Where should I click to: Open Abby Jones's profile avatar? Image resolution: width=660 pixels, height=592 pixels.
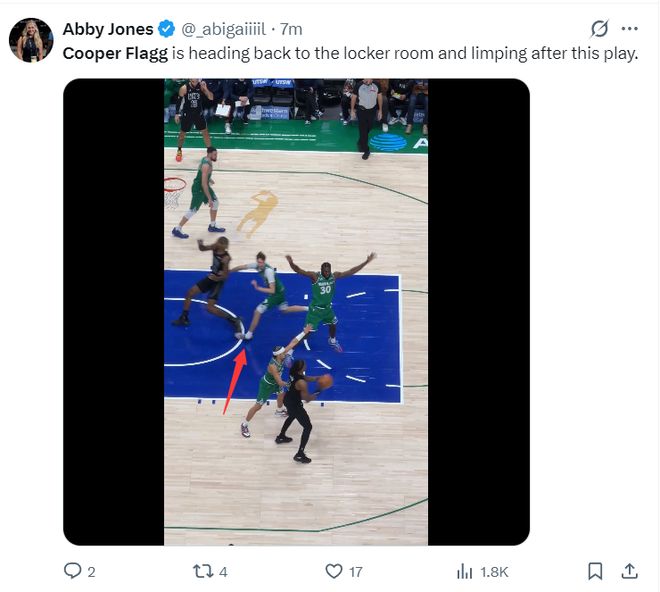pos(31,40)
